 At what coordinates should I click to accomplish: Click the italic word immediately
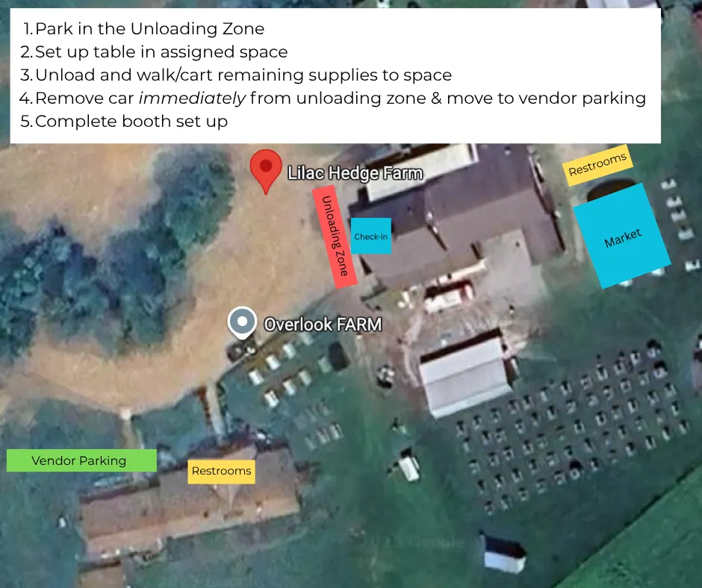(192, 98)
